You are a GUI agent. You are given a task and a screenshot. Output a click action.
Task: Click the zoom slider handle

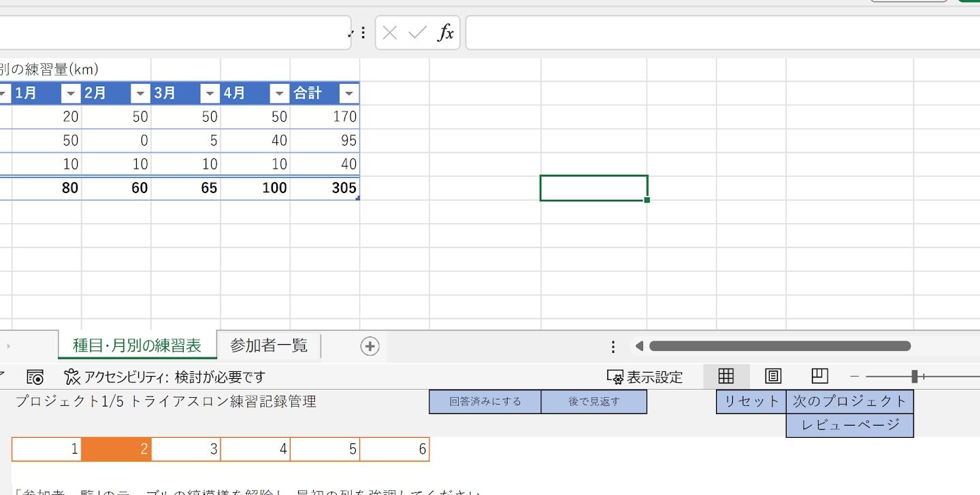(915, 377)
